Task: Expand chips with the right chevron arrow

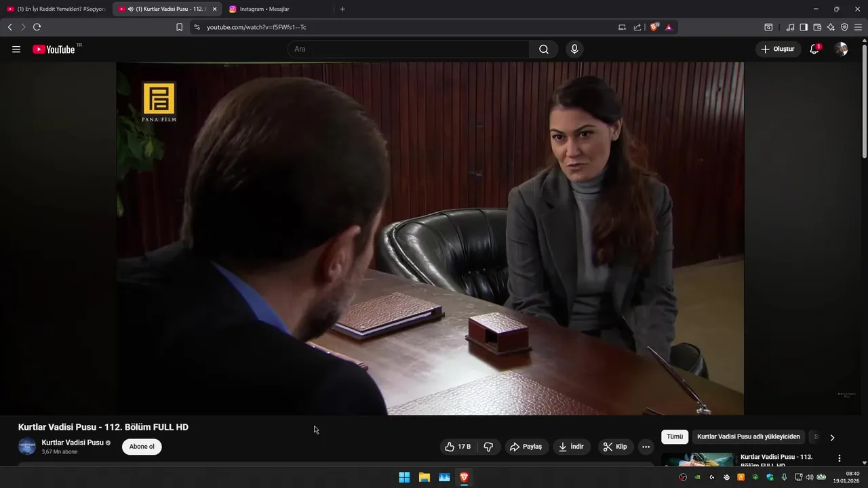Action: tap(832, 438)
